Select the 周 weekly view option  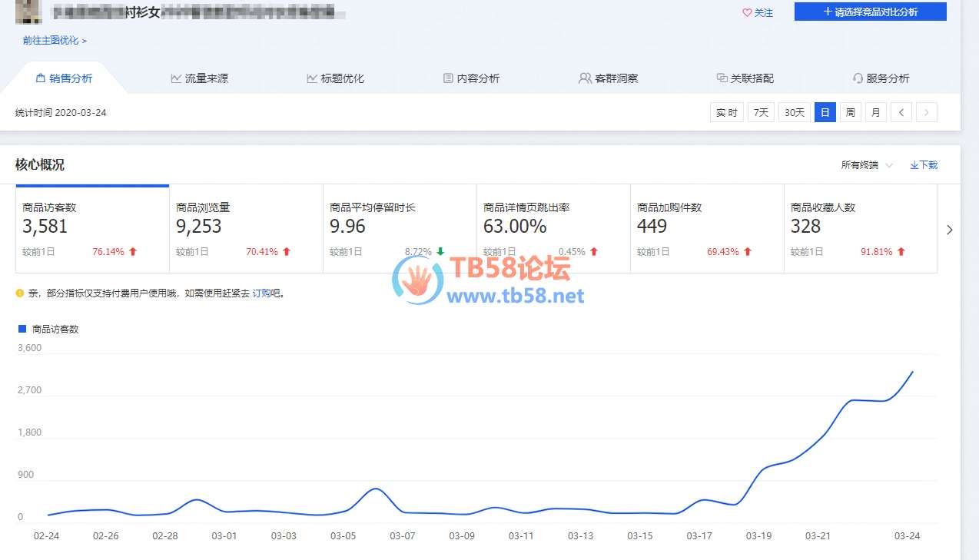(850, 113)
